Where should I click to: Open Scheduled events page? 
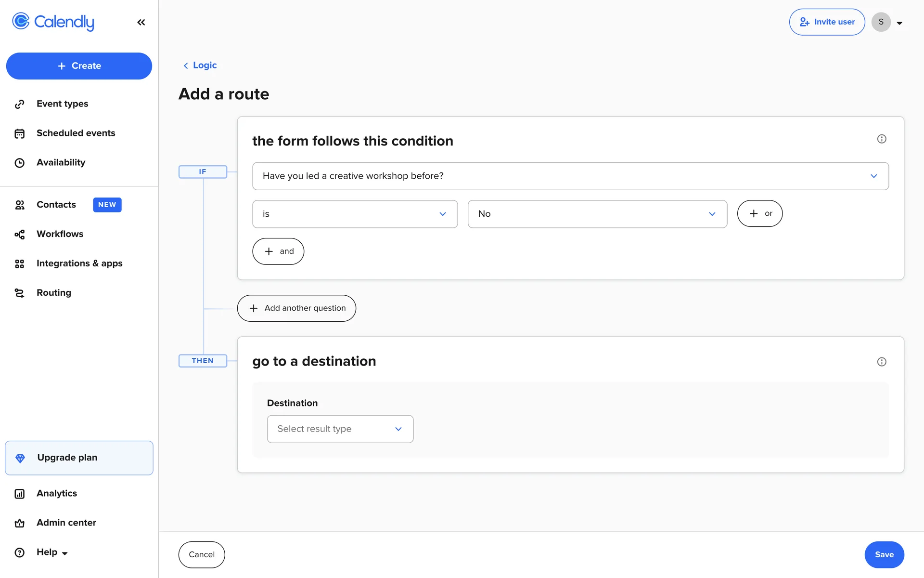[x=76, y=133]
